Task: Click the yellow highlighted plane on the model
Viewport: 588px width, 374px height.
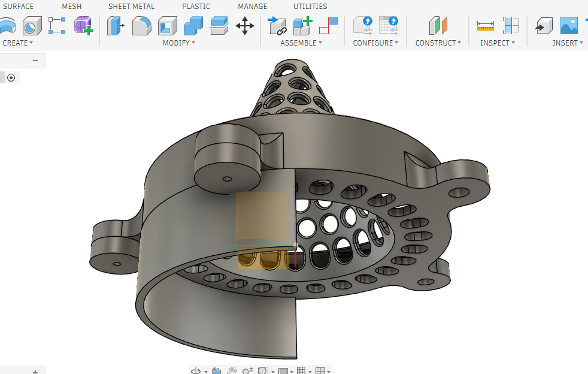Action: [x=262, y=216]
